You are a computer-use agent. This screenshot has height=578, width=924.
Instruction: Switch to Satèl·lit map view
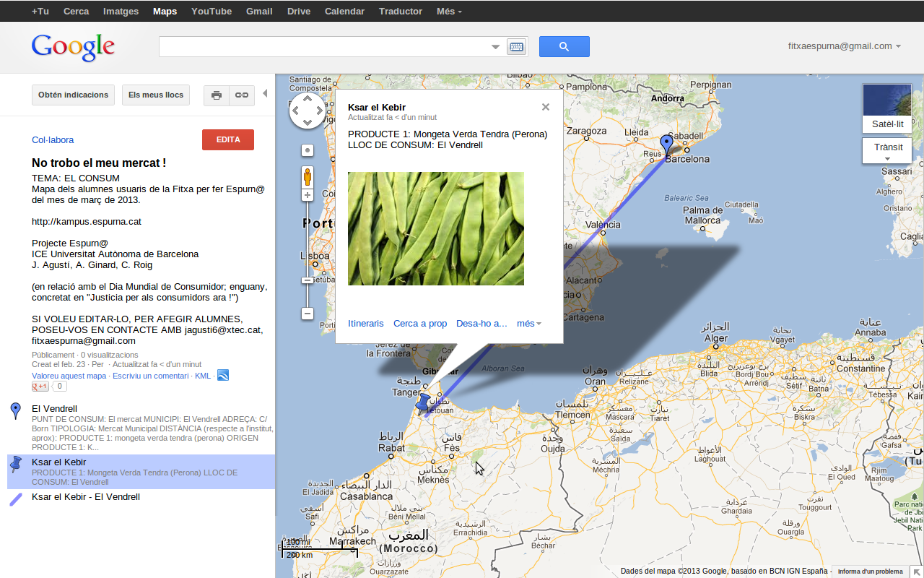886,108
